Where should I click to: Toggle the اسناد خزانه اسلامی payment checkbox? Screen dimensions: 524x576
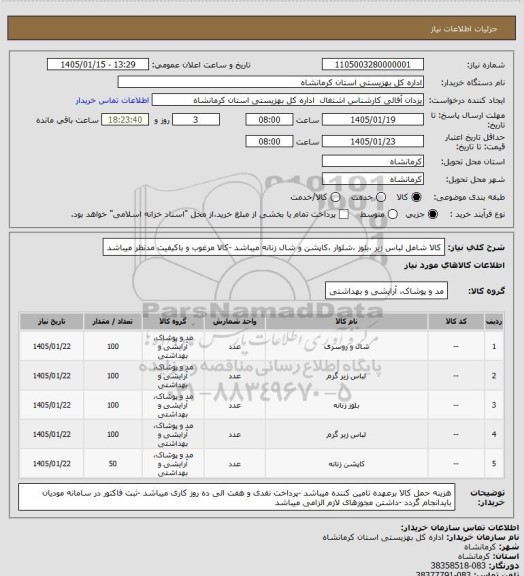coord(344,214)
